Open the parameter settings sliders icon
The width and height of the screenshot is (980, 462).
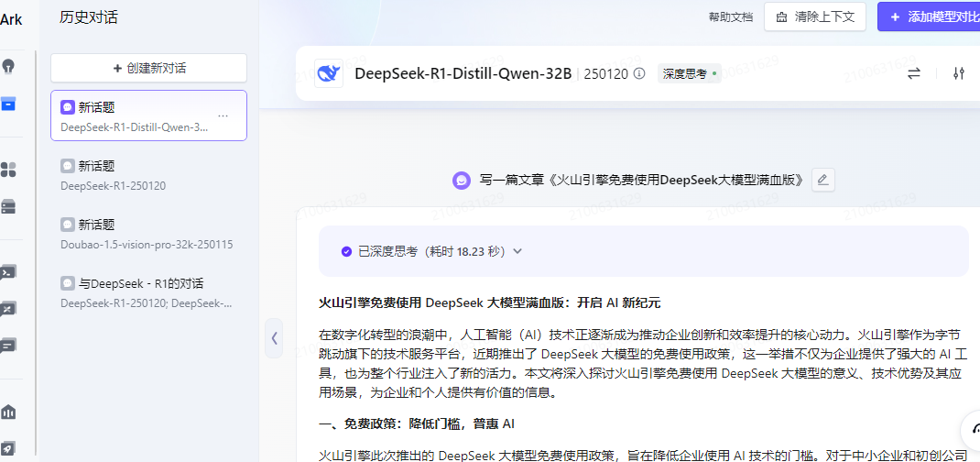click(x=959, y=73)
